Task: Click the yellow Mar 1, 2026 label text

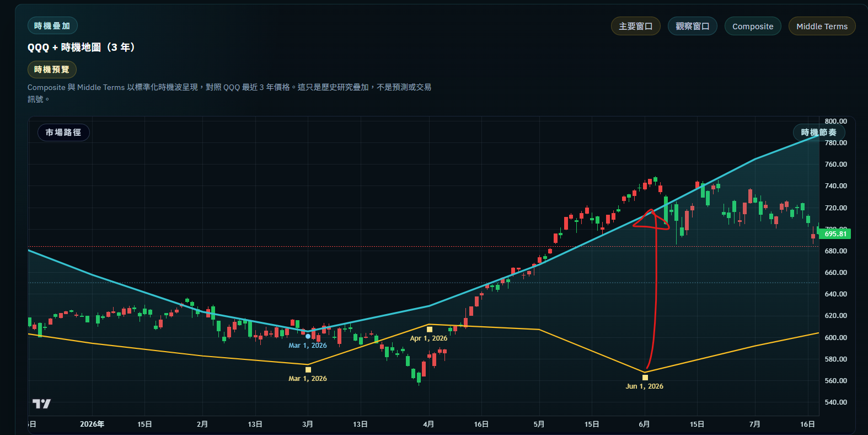Action: point(308,379)
